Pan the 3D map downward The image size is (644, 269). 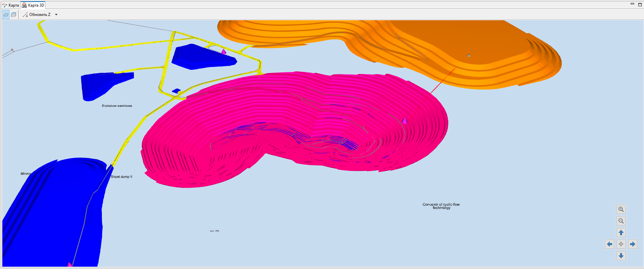pyautogui.click(x=621, y=256)
